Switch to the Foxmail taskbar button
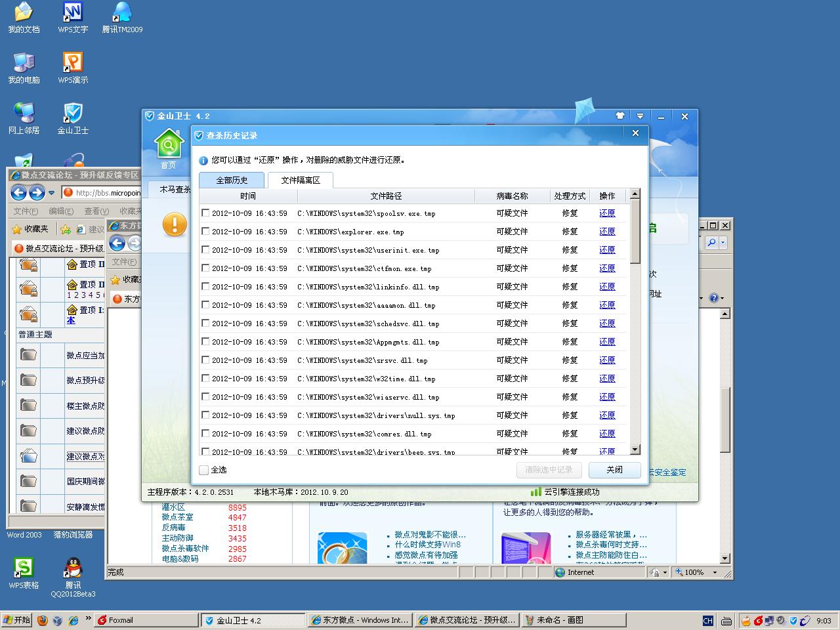This screenshot has height=630, width=840. (146, 620)
